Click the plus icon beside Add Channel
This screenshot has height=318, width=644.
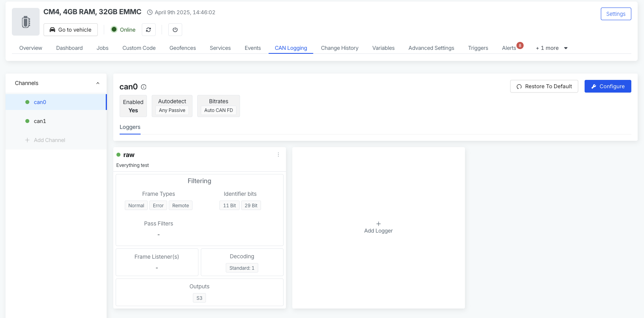tap(27, 140)
